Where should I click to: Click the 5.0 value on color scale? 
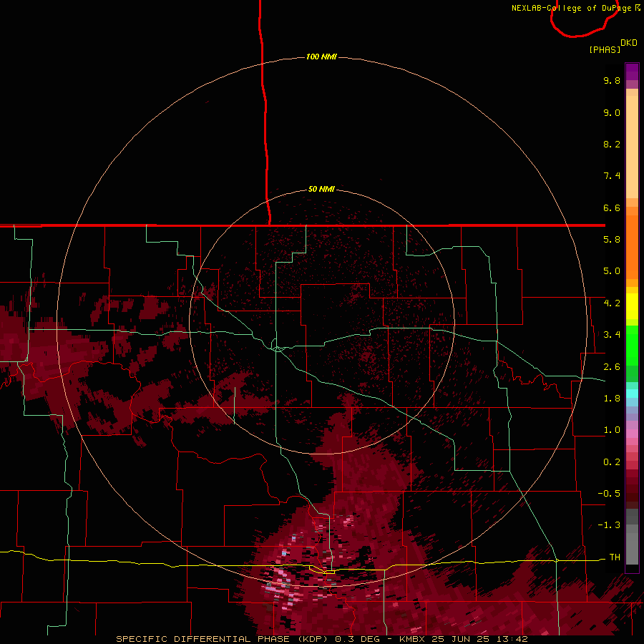coord(612,271)
